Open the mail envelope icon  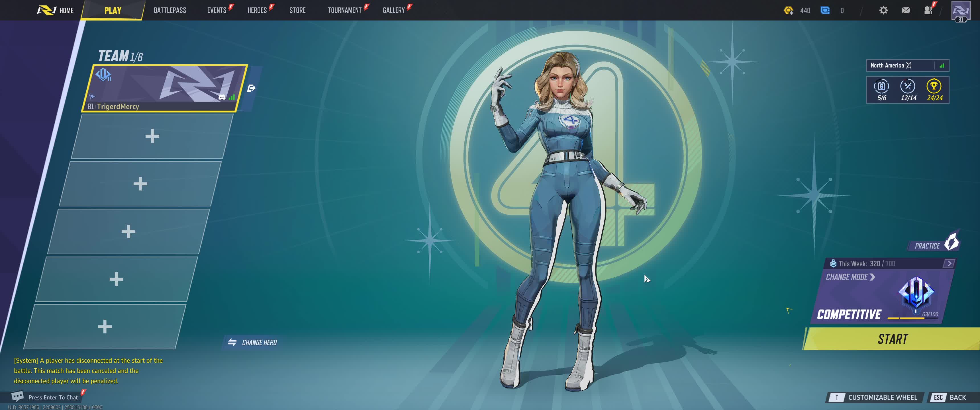click(906, 10)
